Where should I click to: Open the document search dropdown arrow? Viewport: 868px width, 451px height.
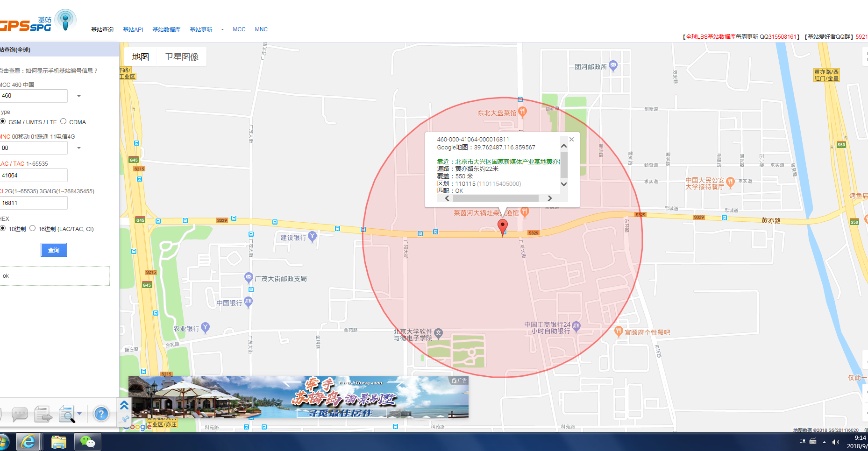tap(79, 414)
